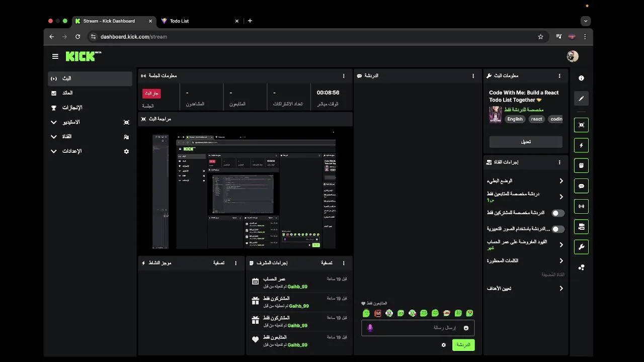This screenshot has width=644, height=362.
Task: Click the stream category thumbnail image
Action: pyautogui.click(x=496, y=115)
